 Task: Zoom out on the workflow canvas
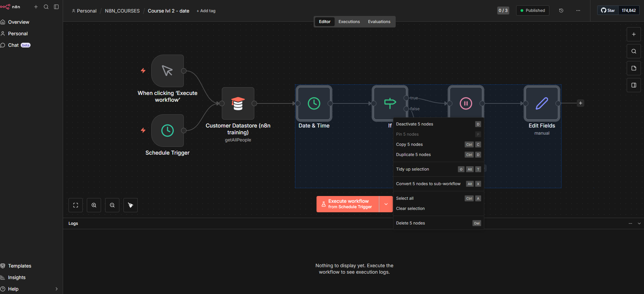click(x=112, y=205)
